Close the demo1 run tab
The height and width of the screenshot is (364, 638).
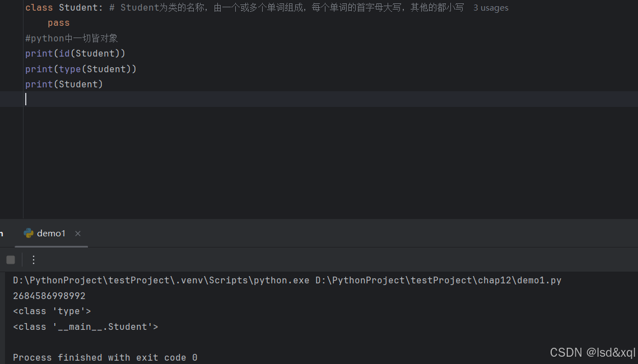click(x=78, y=234)
